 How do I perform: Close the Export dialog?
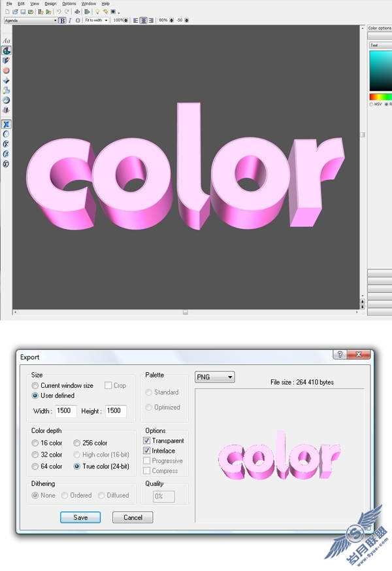(359, 355)
